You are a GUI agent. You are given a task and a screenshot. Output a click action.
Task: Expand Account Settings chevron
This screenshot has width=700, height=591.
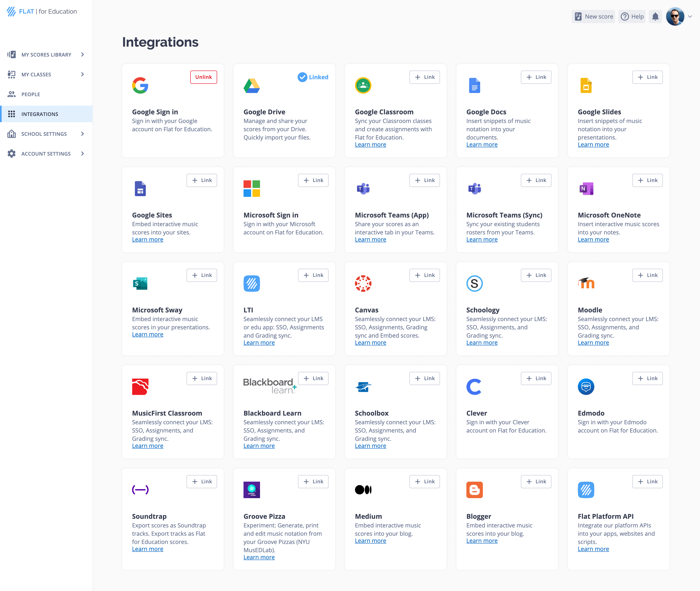click(82, 154)
